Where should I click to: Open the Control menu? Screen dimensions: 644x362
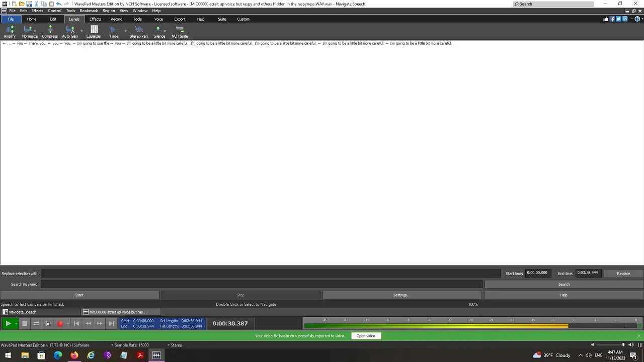[54, 11]
